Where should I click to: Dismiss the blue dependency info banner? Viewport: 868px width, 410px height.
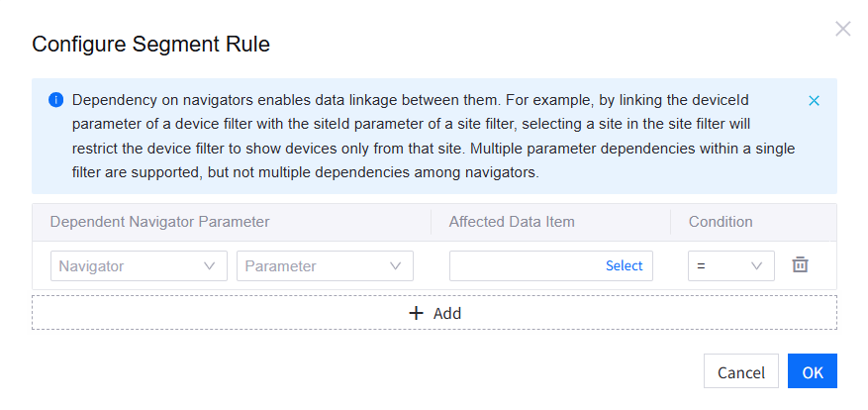pyautogui.click(x=814, y=101)
